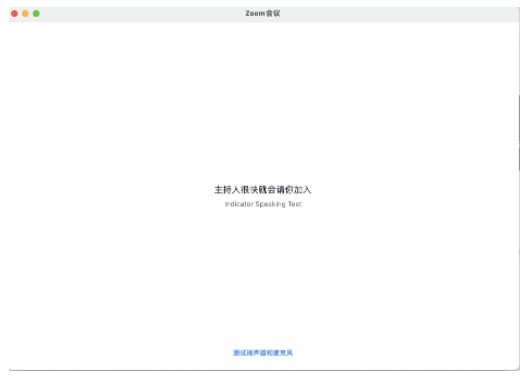
Task: Close the Zoom meeting window
Action: pos(14,13)
